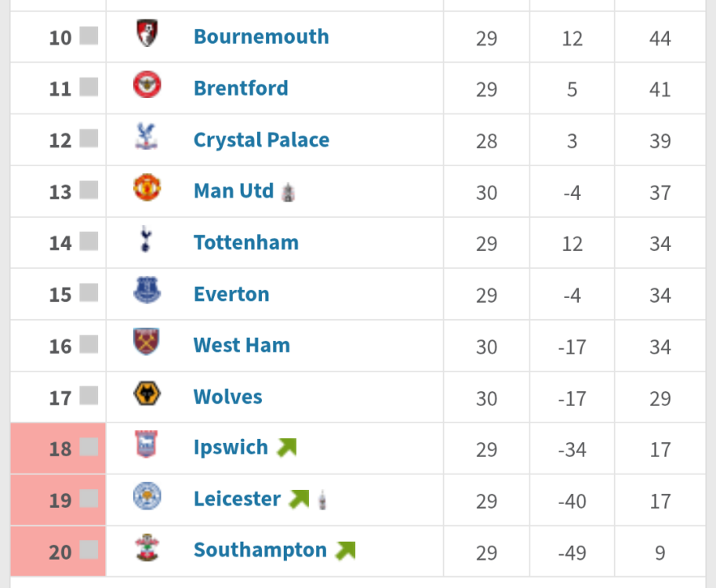716x588 pixels.
Task: Toggle the grey square beside position 14
Action: point(89,241)
